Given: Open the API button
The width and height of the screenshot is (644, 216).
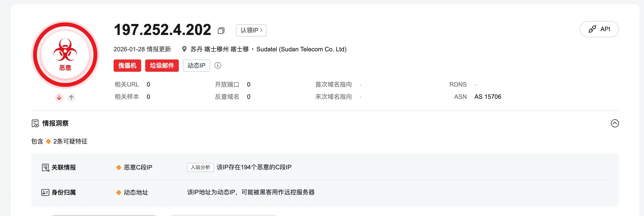Looking at the screenshot, I should click(x=599, y=29).
